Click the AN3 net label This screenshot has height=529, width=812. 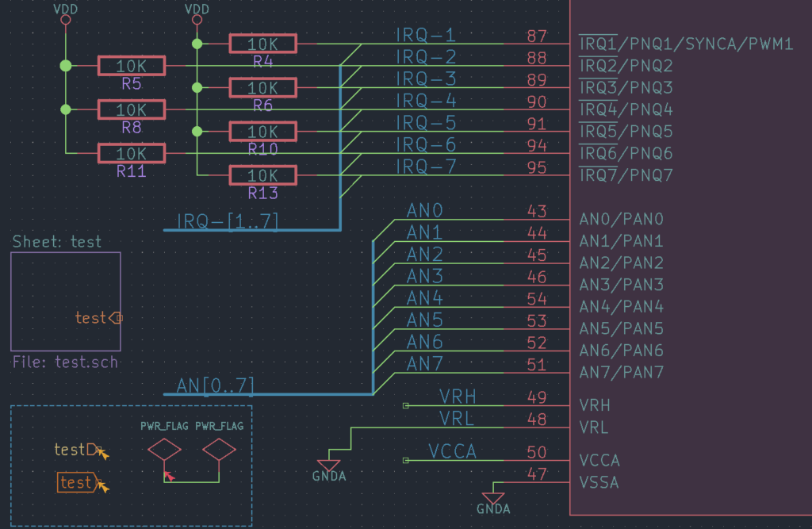click(424, 275)
